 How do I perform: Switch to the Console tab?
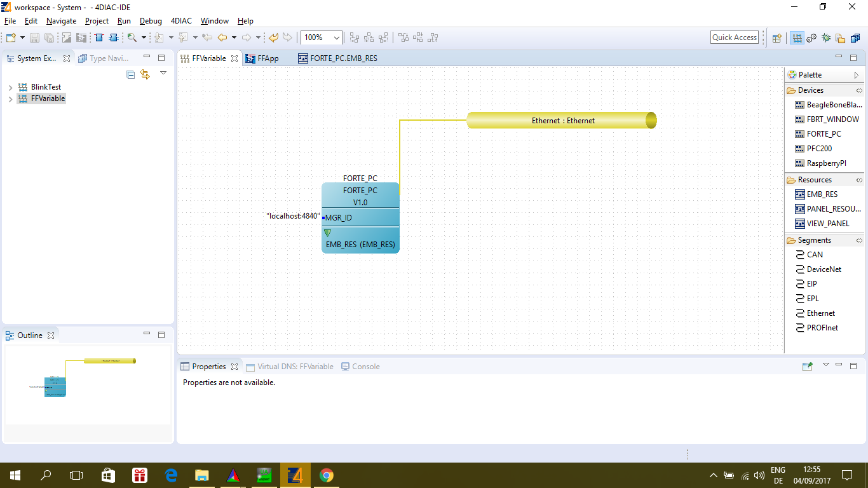click(x=360, y=367)
